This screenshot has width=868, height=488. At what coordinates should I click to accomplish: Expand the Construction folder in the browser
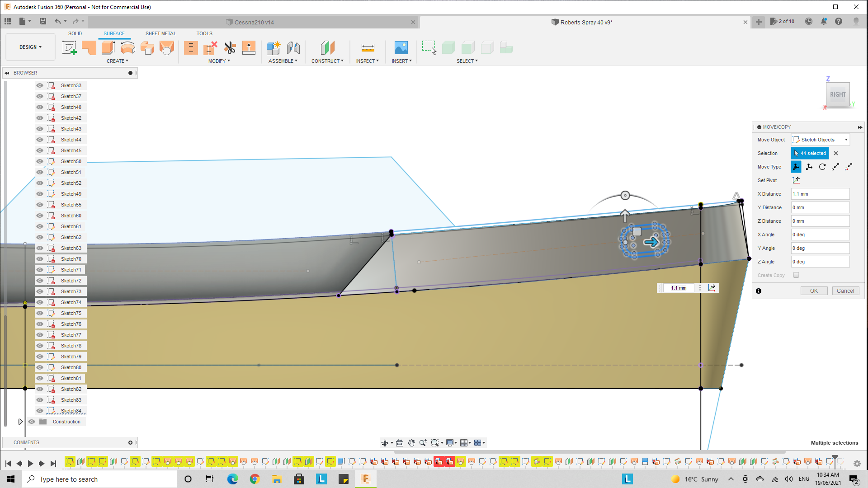pyautogui.click(x=20, y=422)
